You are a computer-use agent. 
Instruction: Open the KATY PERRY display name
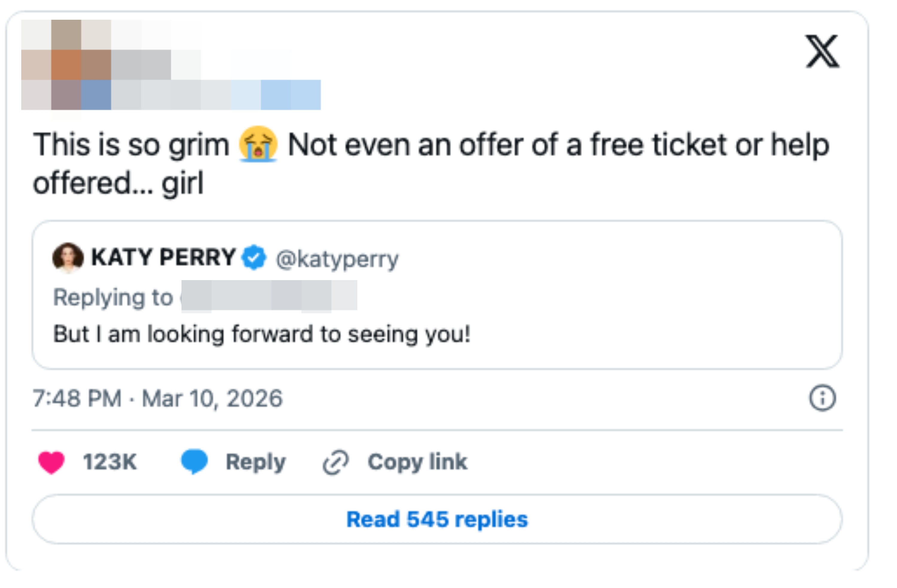(x=163, y=257)
